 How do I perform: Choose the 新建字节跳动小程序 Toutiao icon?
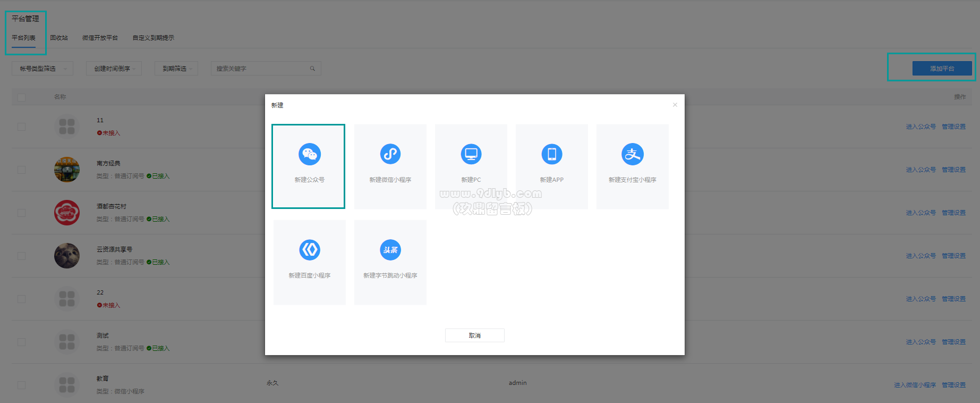click(390, 250)
